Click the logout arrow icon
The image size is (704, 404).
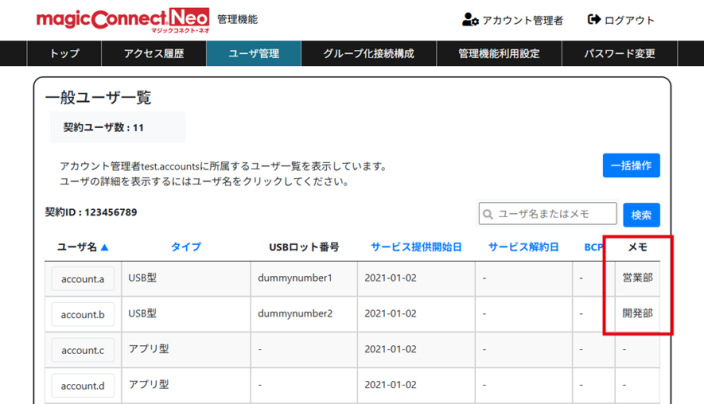coord(594,19)
